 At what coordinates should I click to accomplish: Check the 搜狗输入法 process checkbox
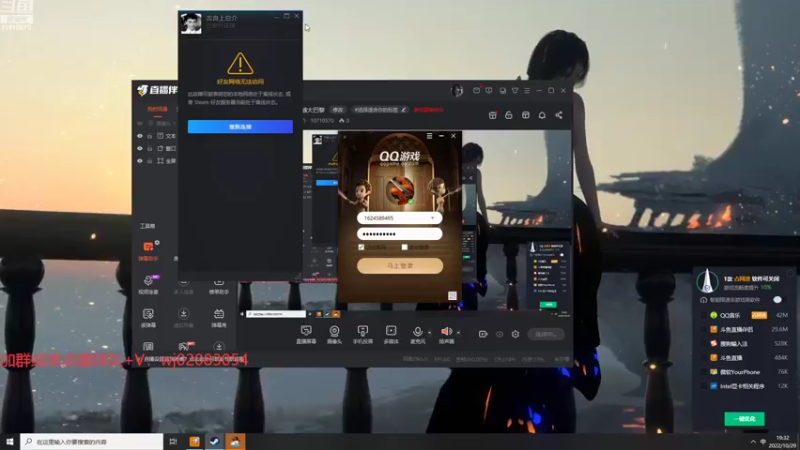(704, 344)
